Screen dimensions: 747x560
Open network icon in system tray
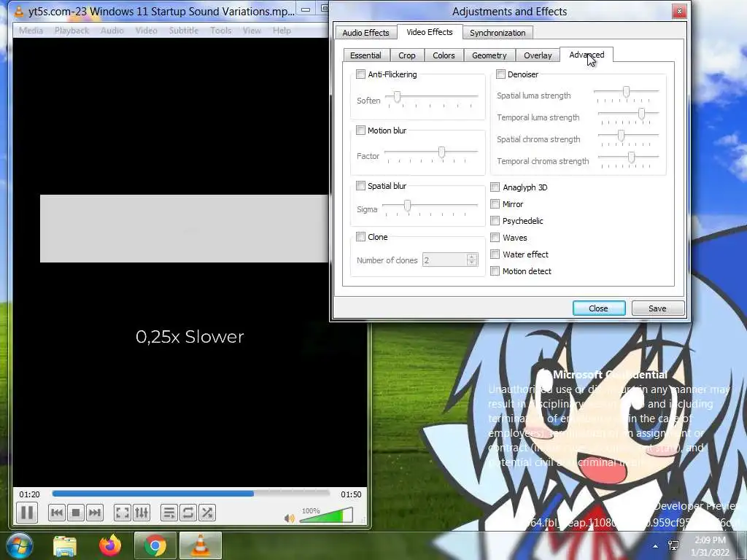[673, 545]
